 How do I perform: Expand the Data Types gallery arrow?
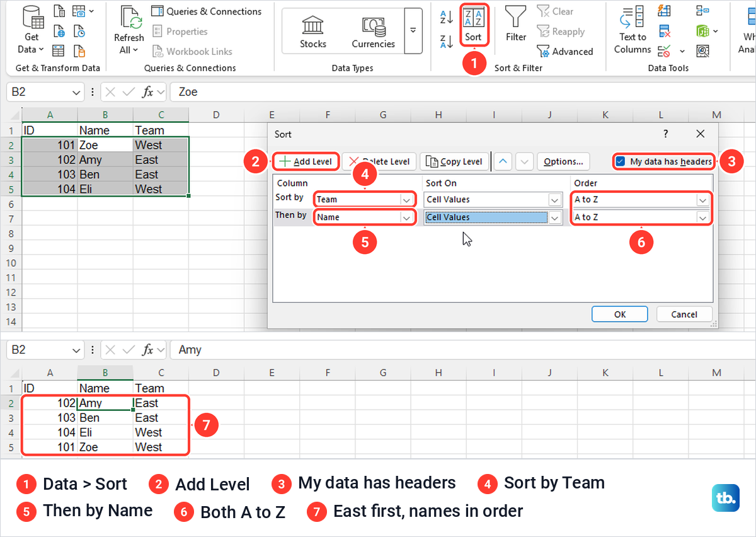coord(413,30)
